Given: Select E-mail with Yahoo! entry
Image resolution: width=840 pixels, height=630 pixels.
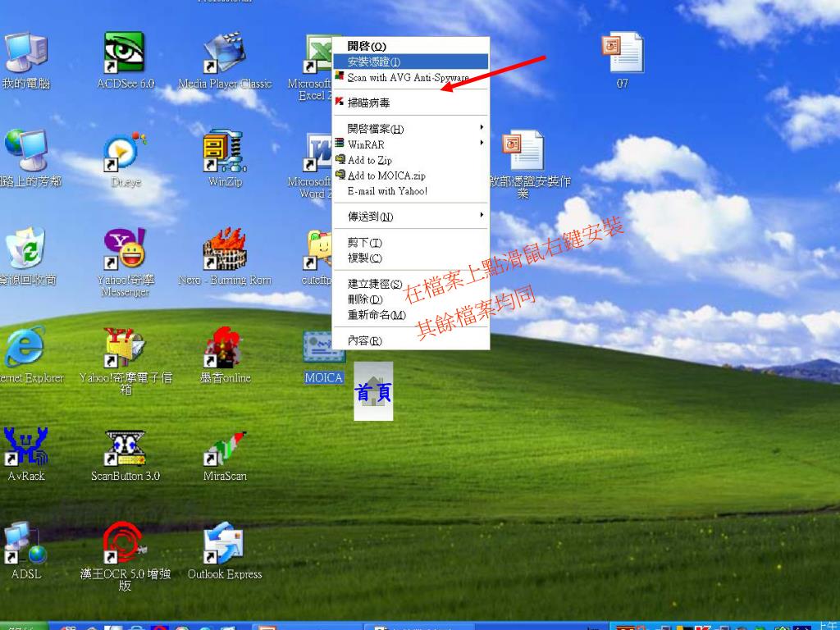Looking at the screenshot, I should 410,190.
